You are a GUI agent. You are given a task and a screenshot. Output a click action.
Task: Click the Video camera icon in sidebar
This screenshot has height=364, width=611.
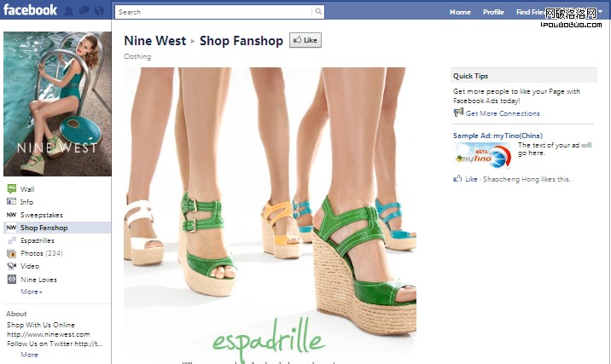12,266
